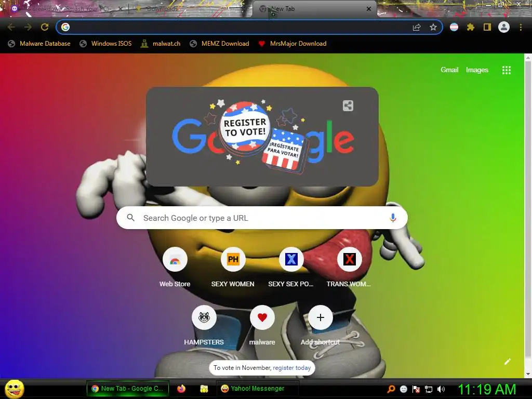Click the Register to Vote Google doodle
The height and width of the screenshot is (399, 532).
[262, 137]
